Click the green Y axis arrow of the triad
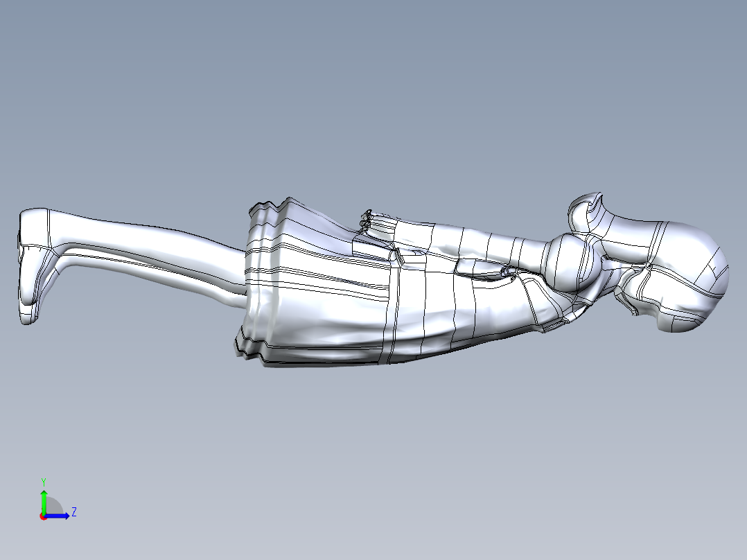This screenshot has height=560, width=747. [x=44, y=502]
